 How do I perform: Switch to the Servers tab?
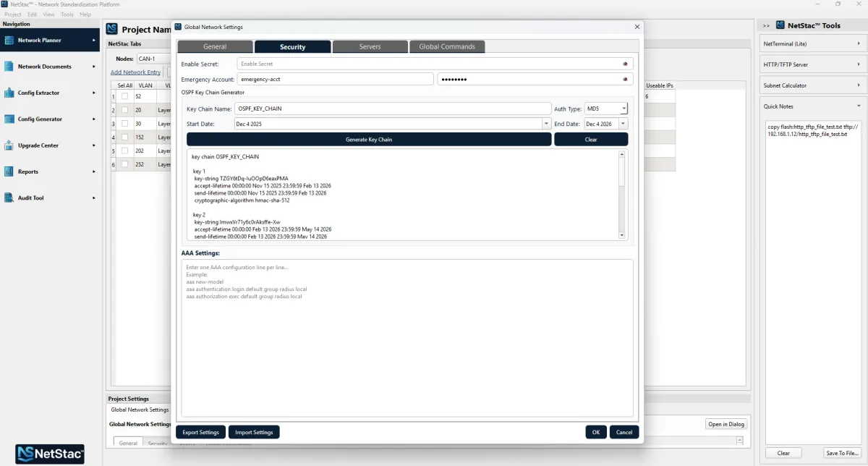click(x=370, y=46)
